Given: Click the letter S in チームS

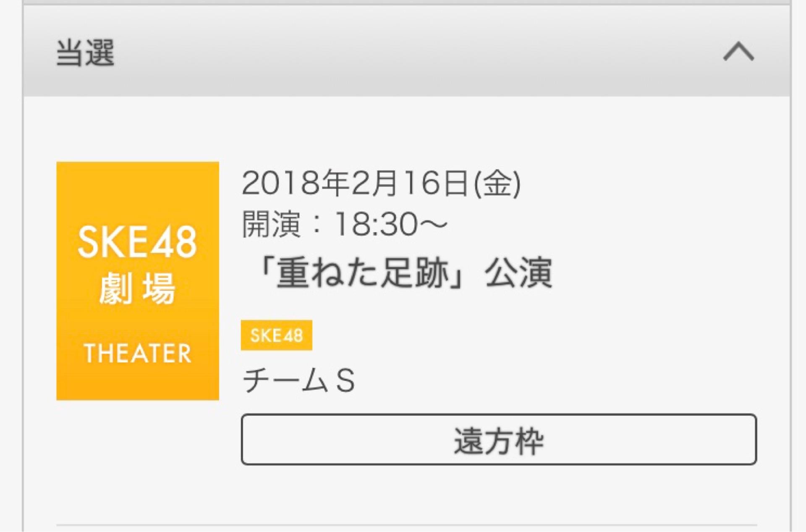Looking at the screenshot, I should 345,381.
